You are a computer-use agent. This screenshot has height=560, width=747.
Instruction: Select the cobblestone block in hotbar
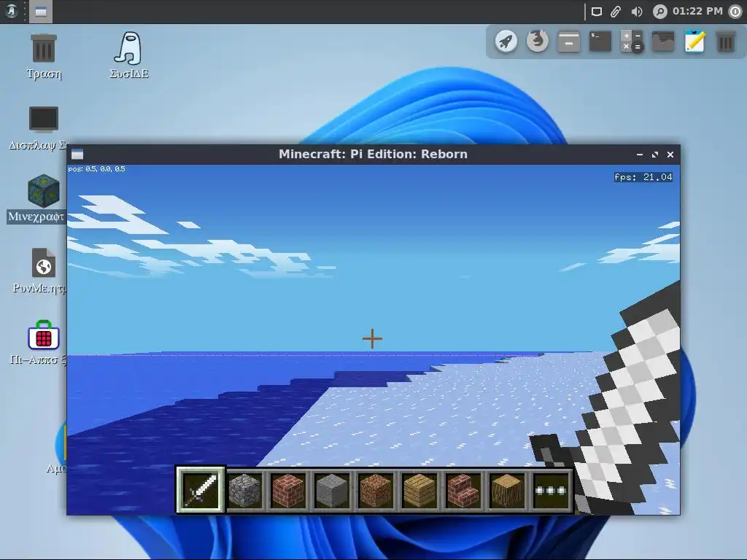pyautogui.click(x=245, y=491)
